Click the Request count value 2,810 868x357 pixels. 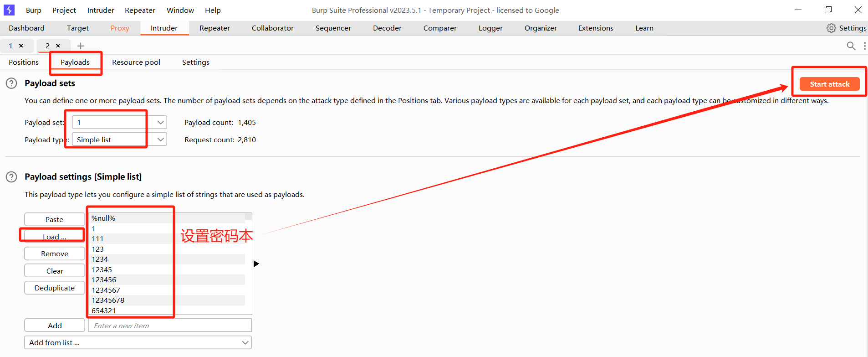247,140
